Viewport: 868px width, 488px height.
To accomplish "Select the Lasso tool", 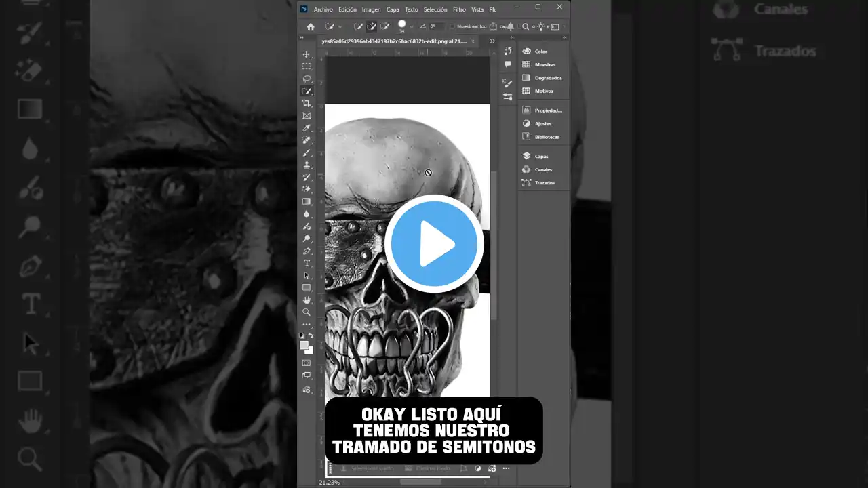I will 307,79.
